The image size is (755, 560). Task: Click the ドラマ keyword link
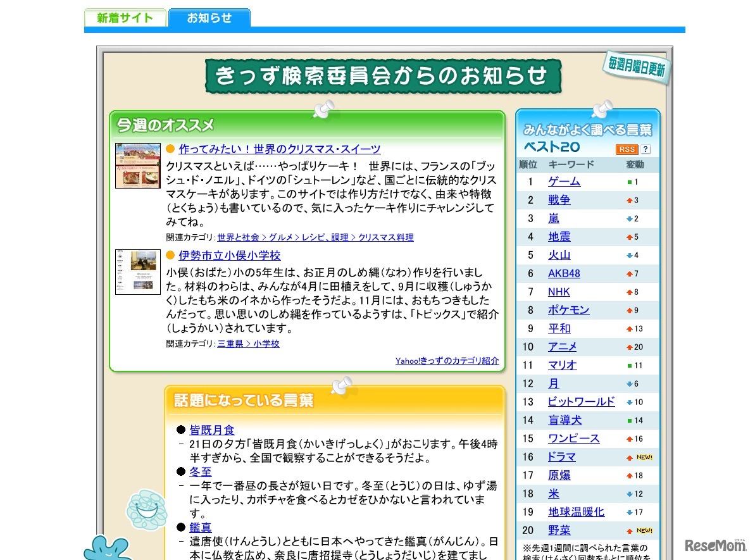pos(562,457)
